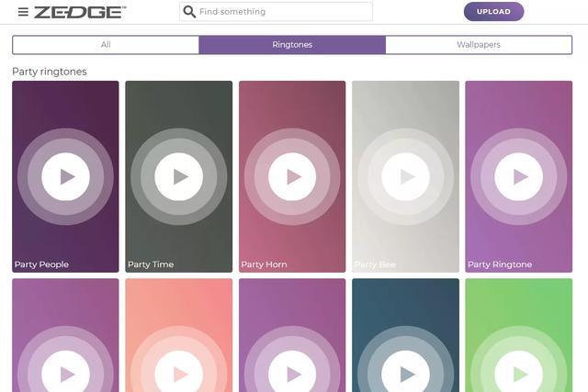
Task: Open the Party Time title link
Action: coord(151,264)
